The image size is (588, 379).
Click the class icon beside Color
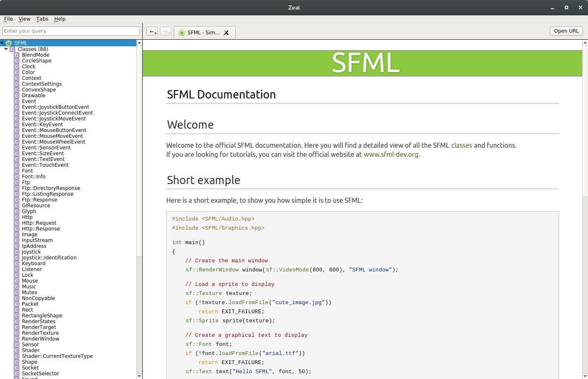click(x=17, y=72)
